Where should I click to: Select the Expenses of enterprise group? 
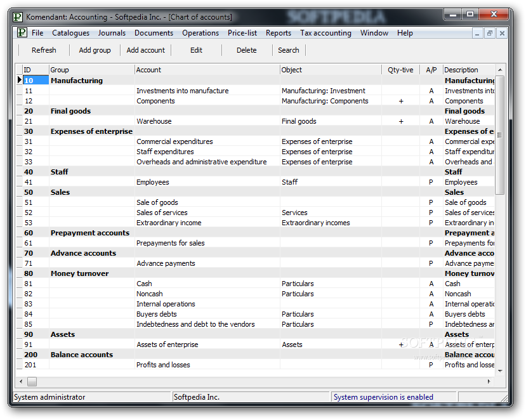coord(255,131)
